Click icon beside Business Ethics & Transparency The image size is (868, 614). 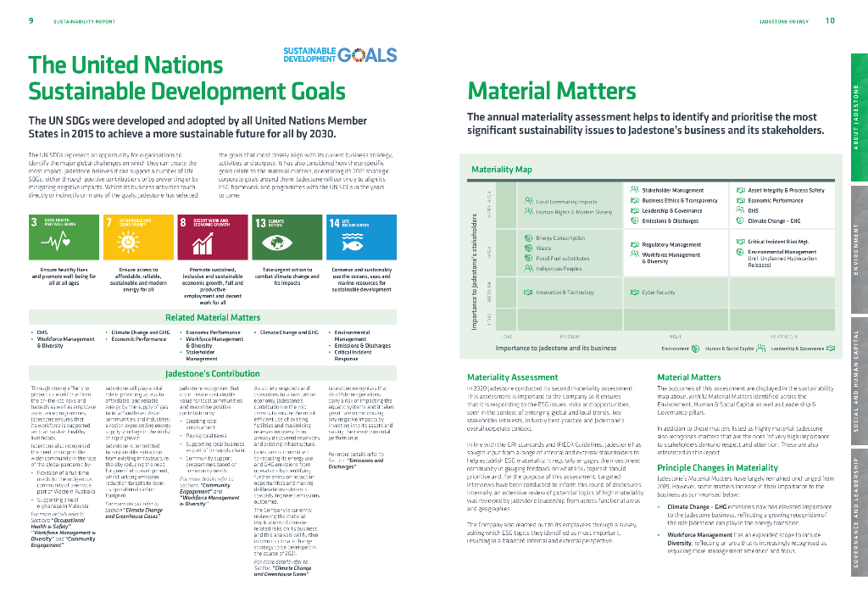coord(635,200)
